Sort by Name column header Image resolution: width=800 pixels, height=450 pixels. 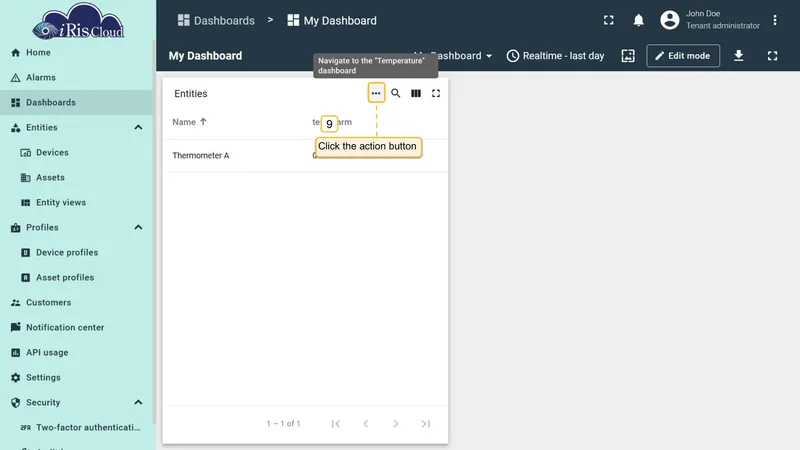pos(189,122)
